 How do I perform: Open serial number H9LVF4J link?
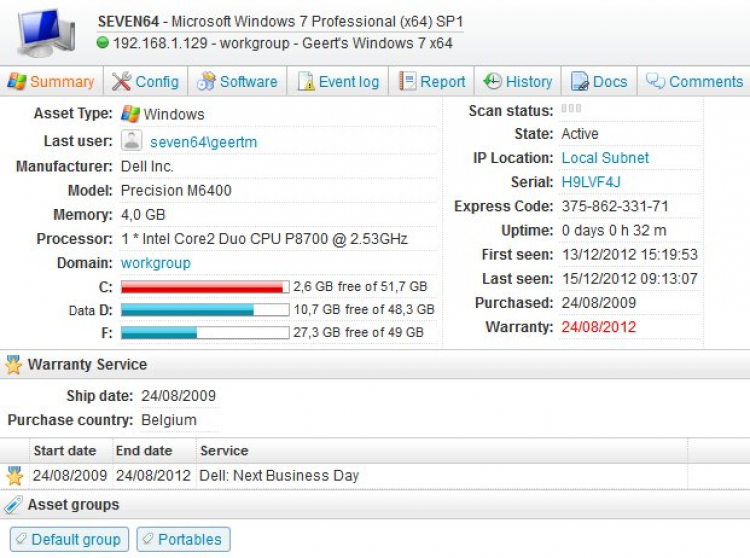tap(591, 182)
